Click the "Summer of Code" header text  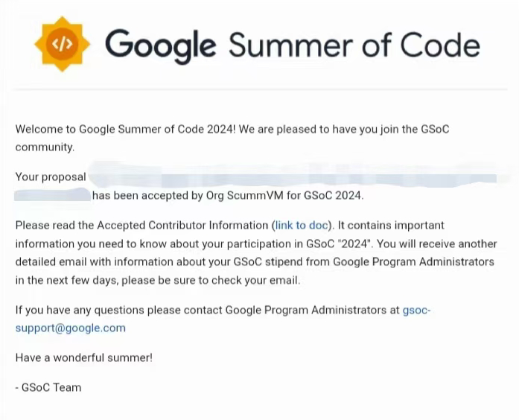pyautogui.click(x=354, y=45)
